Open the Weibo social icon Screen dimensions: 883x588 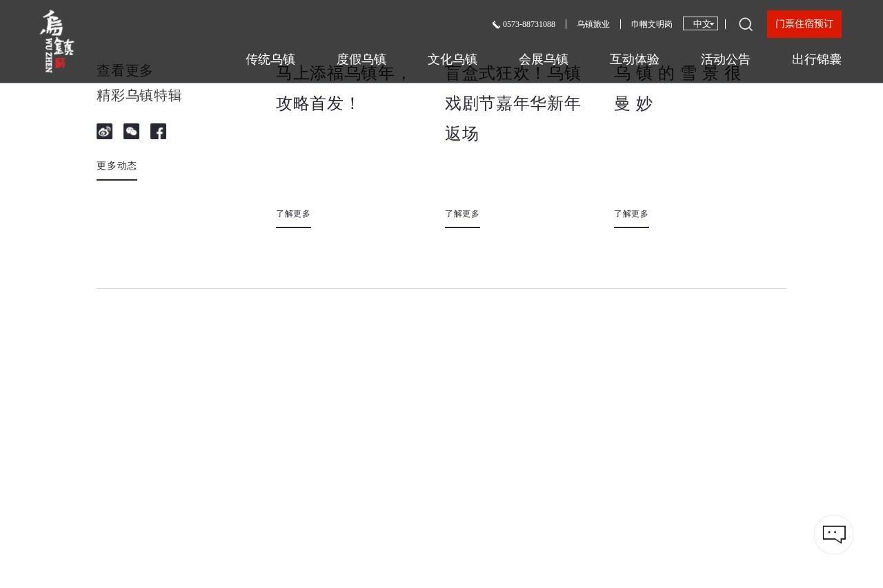pos(104,132)
